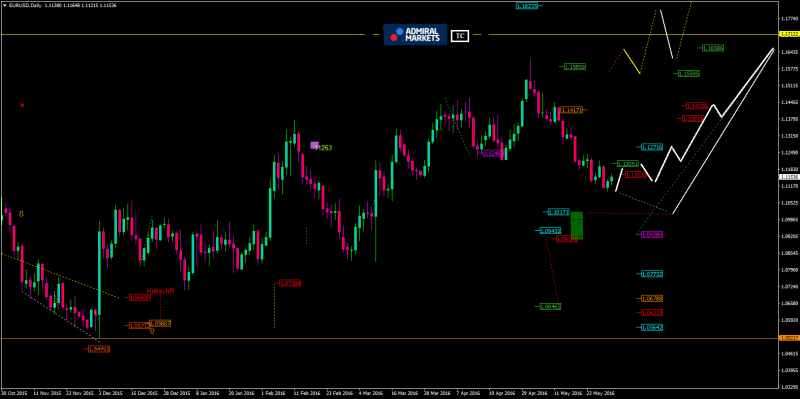Screen dimensions: 800x399
Task: Click the current price tag 1.11536
Action: (789, 177)
